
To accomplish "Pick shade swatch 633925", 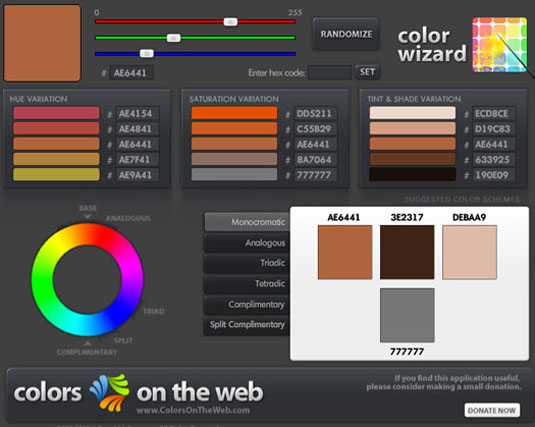I will pyautogui.click(x=413, y=159).
